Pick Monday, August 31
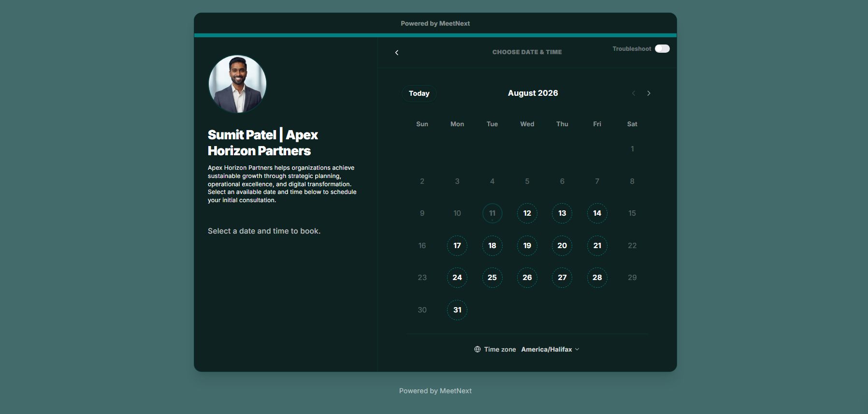Screen dimensions: 868x414 pyautogui.click(x=457, y=310)
